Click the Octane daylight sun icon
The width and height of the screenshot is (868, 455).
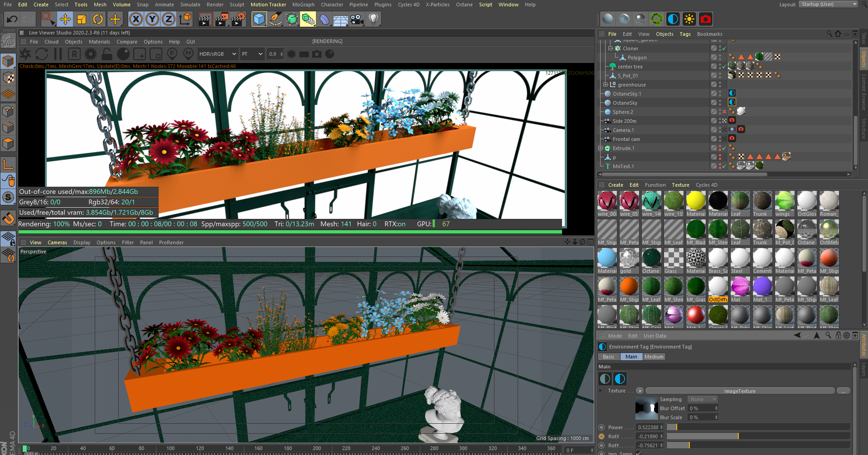[689, 19]
